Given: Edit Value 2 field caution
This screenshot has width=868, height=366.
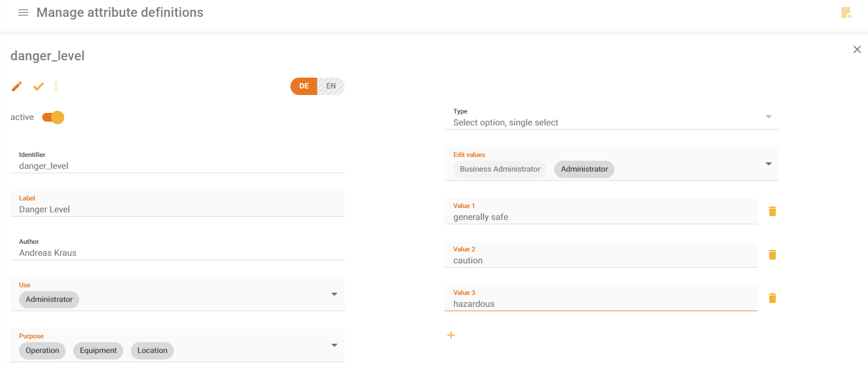Looking at the screenshot, I should coord(601,255).
